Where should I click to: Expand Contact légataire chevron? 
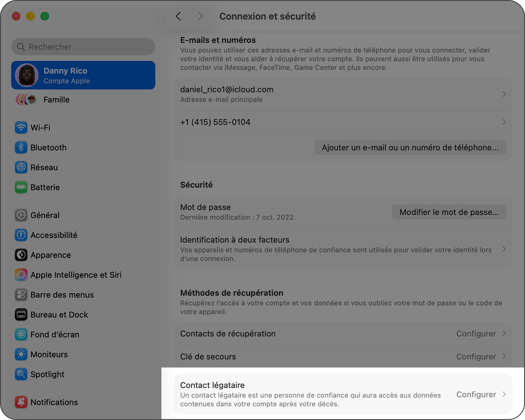[504, 394]
